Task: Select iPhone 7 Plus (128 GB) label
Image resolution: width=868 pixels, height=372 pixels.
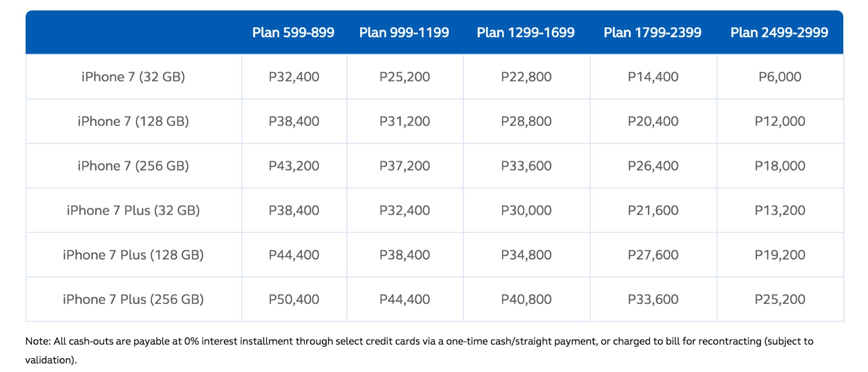Action: (133, 255)
